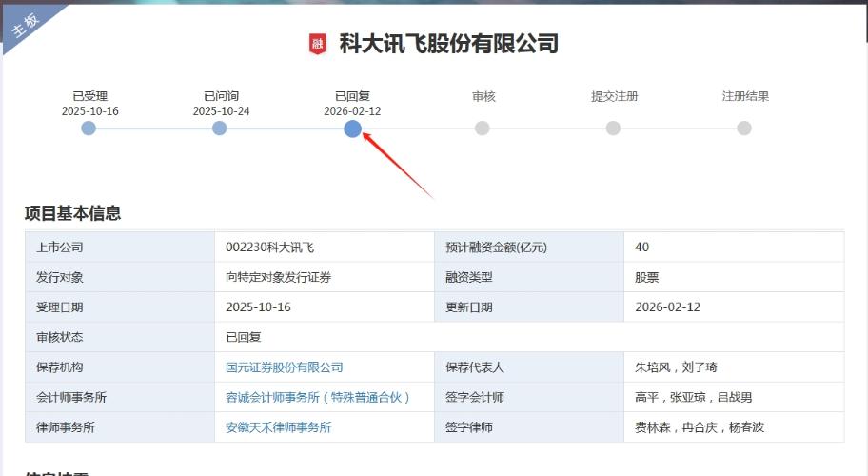
Task: Click the 签字律师 names 费林森，冉合庆，杨春波
Action: (x=700, y=427)
